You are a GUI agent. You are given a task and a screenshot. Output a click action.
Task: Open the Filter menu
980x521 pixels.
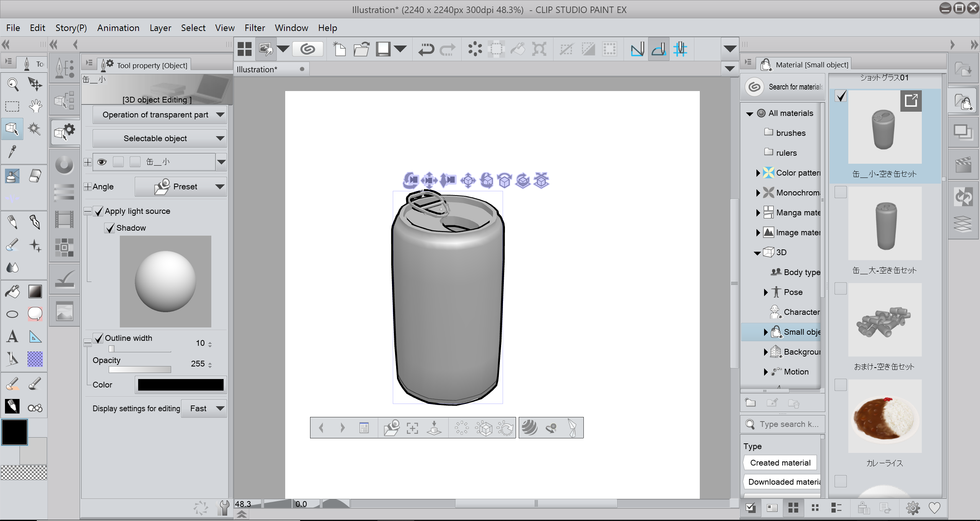coord(255,28)
